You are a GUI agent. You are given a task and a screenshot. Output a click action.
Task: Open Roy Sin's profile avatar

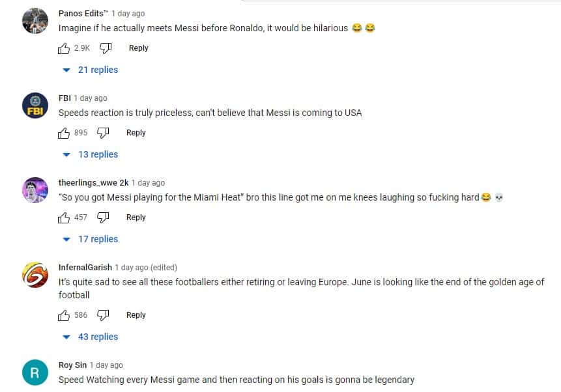[35, 372]
